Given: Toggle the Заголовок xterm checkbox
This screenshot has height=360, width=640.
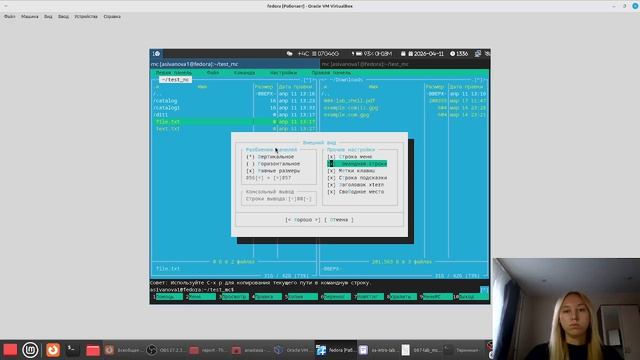Looking at the screenshot, I should click(356, 185).
